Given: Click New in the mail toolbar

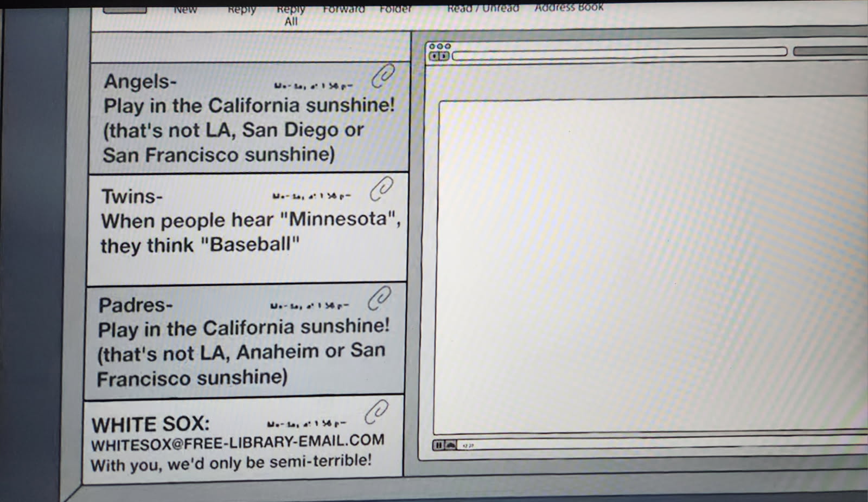Looking at the screenshot, I should coord(185,10).
